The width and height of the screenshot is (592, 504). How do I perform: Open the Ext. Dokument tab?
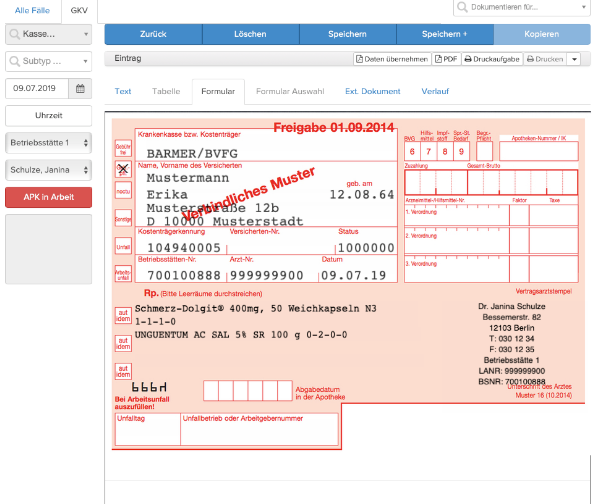(372, 91)
